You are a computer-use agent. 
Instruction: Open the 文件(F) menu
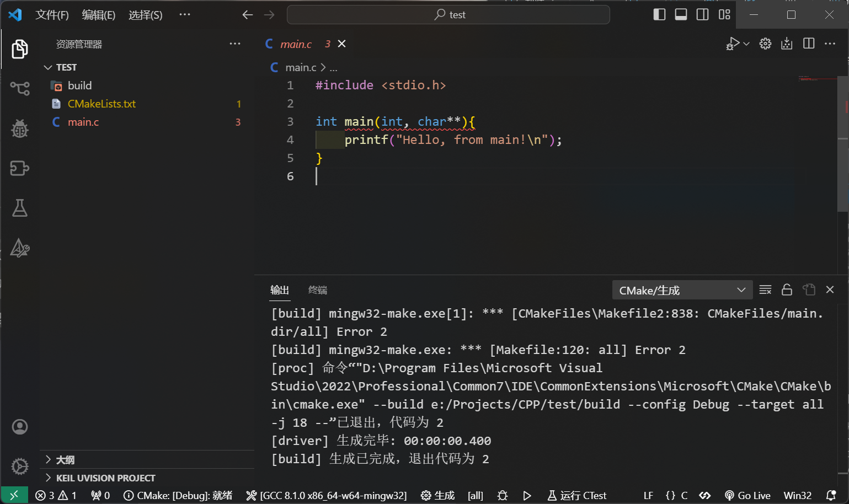52,15
